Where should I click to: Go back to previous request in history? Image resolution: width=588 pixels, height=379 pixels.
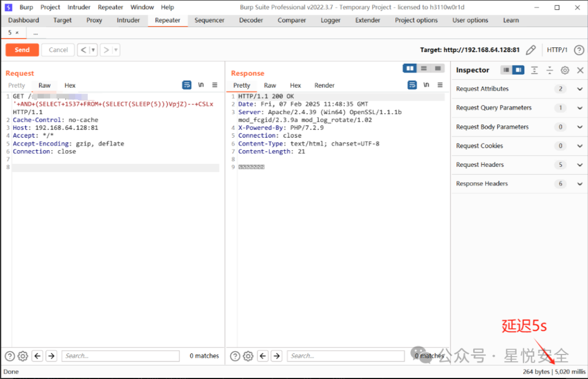pyautogui.click(x=83, y=50)
